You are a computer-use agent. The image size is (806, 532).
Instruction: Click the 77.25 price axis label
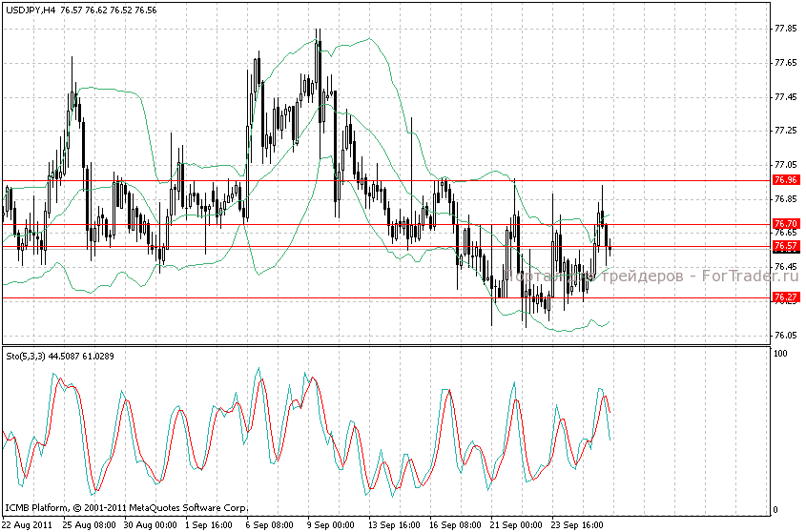[x=786, y=131]
